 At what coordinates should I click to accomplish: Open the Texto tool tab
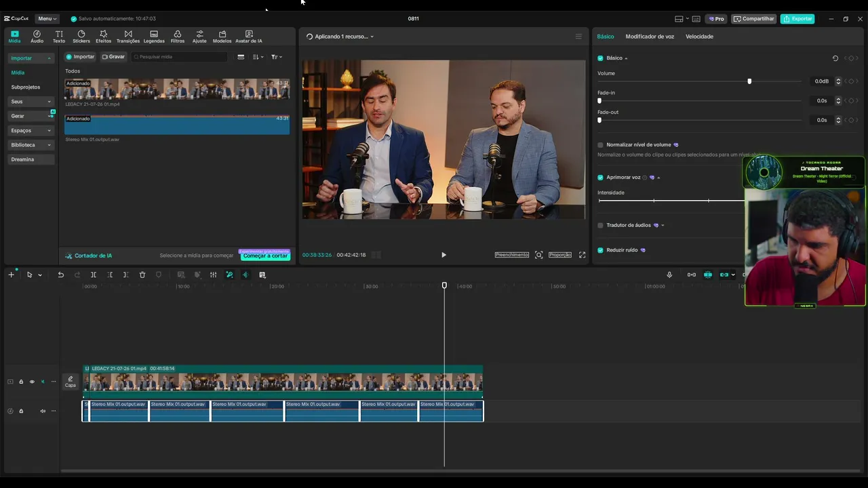pos(59,37)
